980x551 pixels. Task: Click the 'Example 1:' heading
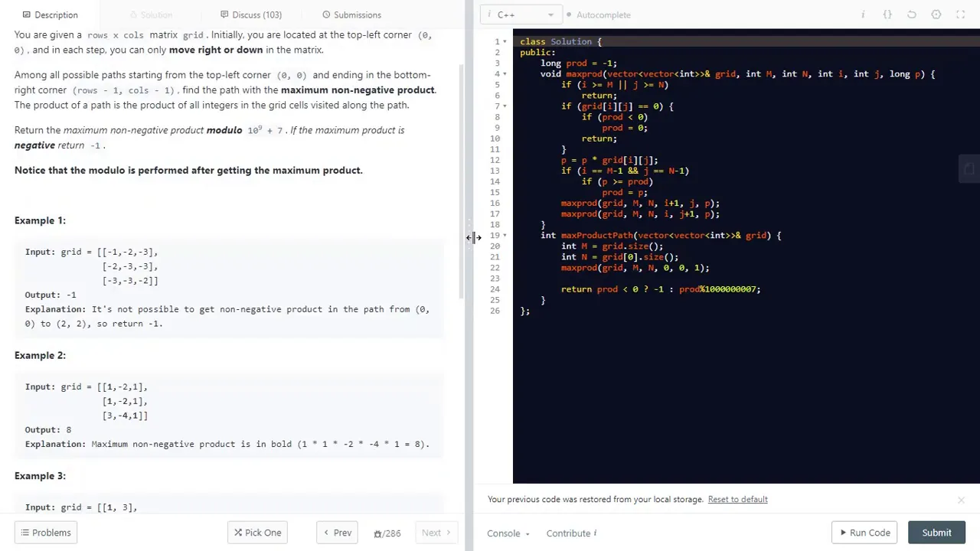(40, 220)
